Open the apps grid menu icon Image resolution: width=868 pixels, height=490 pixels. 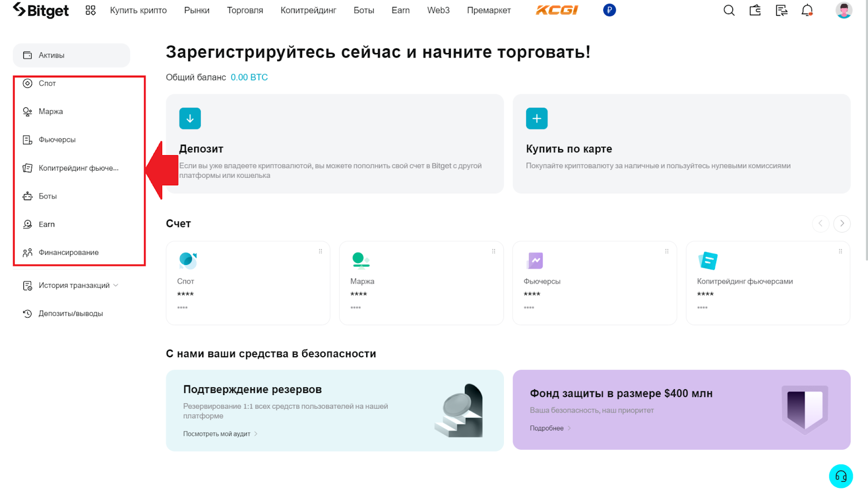click(x=91, y=10)
